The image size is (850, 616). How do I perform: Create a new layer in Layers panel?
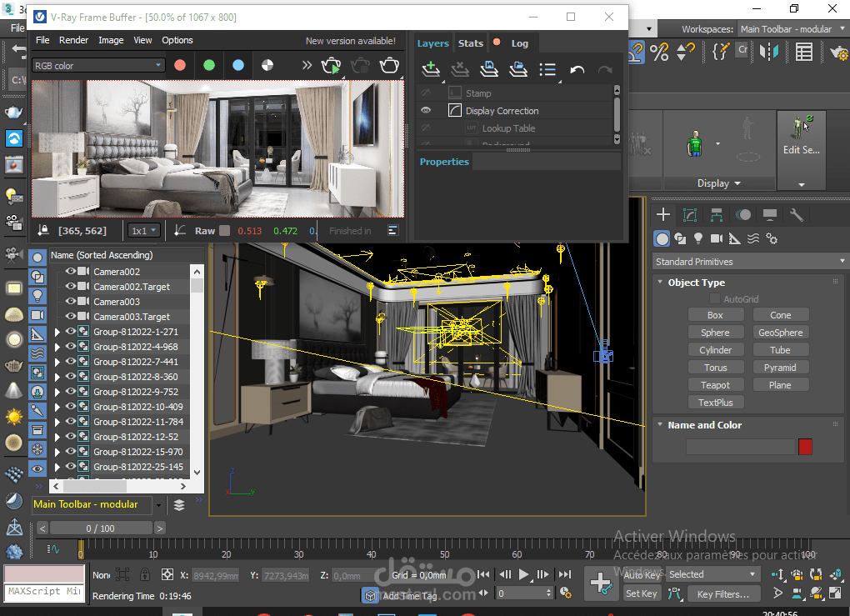pyautogui.click(x=431, y=69)
